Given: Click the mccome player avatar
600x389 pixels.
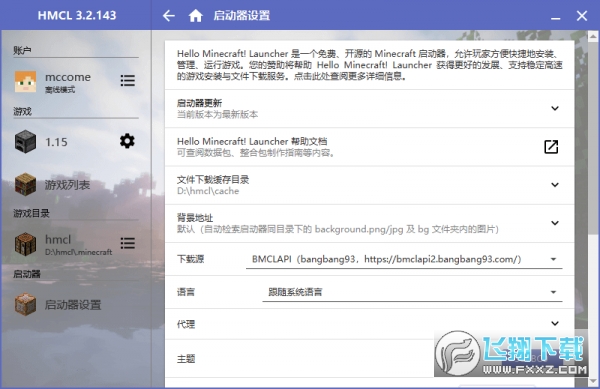Looking at the screenshot, I should (26, 81).
